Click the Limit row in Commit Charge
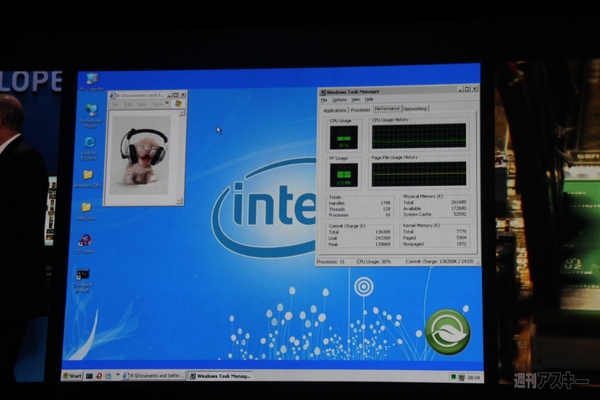 [x=360, y=238]
